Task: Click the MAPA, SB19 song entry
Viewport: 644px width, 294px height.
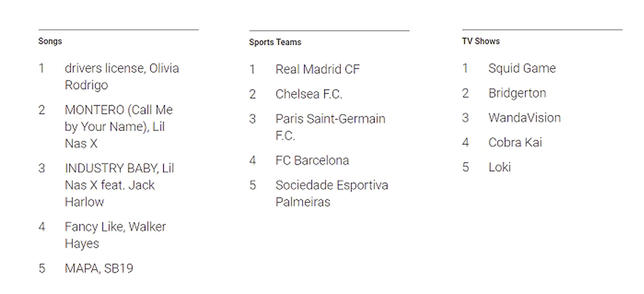Action: pyautogui.click(x=99, y=268)
